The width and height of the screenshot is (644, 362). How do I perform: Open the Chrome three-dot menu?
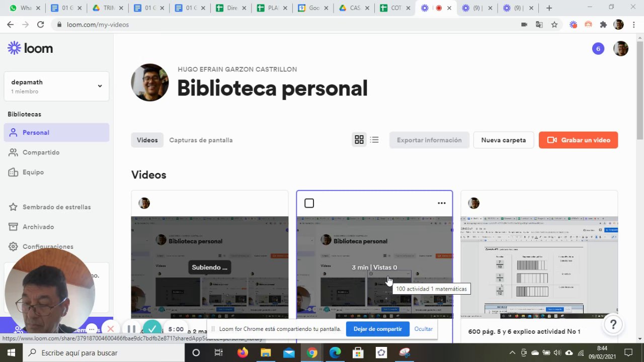633,25
